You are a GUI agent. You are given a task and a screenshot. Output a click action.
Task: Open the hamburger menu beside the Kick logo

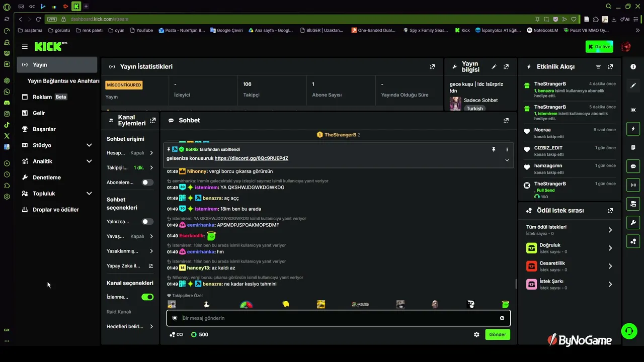coord(25,47)
